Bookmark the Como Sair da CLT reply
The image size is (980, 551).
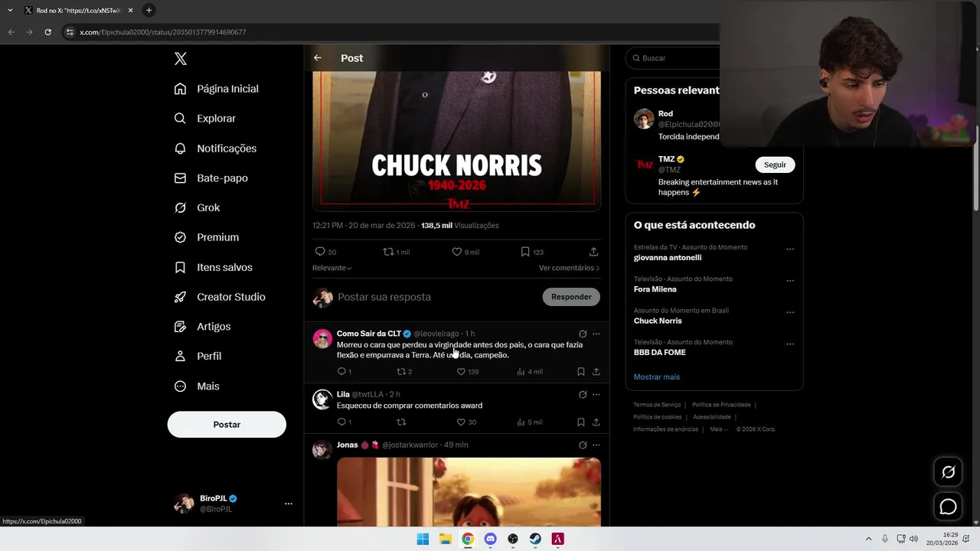point(581,372)
